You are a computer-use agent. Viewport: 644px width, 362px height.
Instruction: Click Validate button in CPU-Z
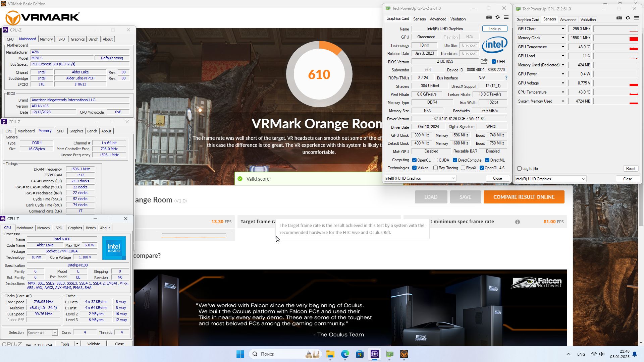click(94, 344)
